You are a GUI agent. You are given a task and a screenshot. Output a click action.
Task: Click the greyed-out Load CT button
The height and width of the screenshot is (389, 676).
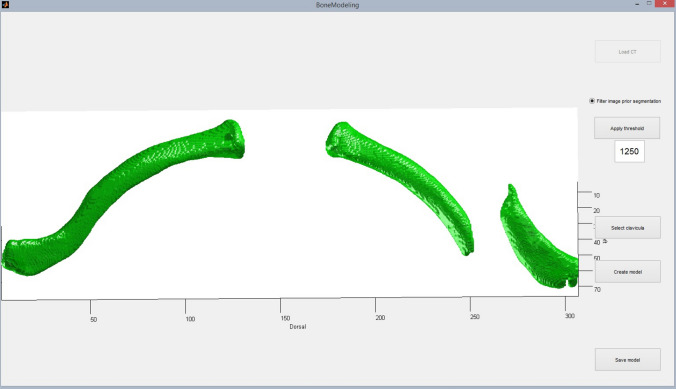pyautogui.click(x=628, y=52)
